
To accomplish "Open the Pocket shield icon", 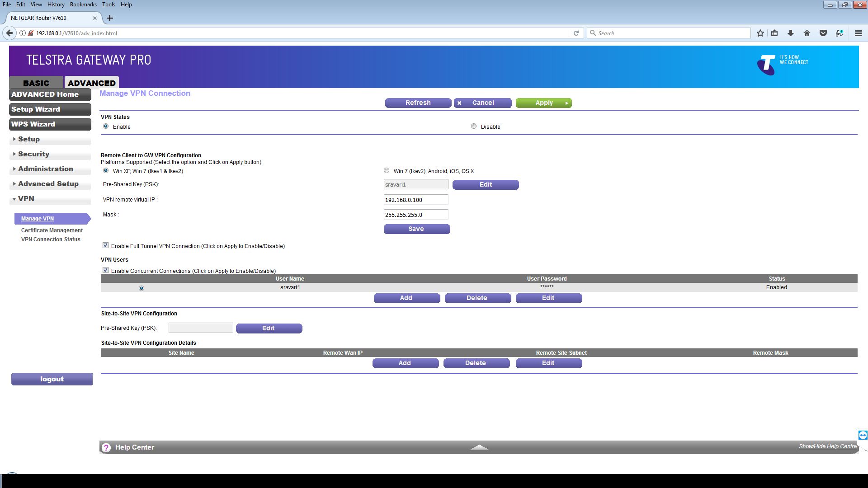I will [x=823, y=33].
